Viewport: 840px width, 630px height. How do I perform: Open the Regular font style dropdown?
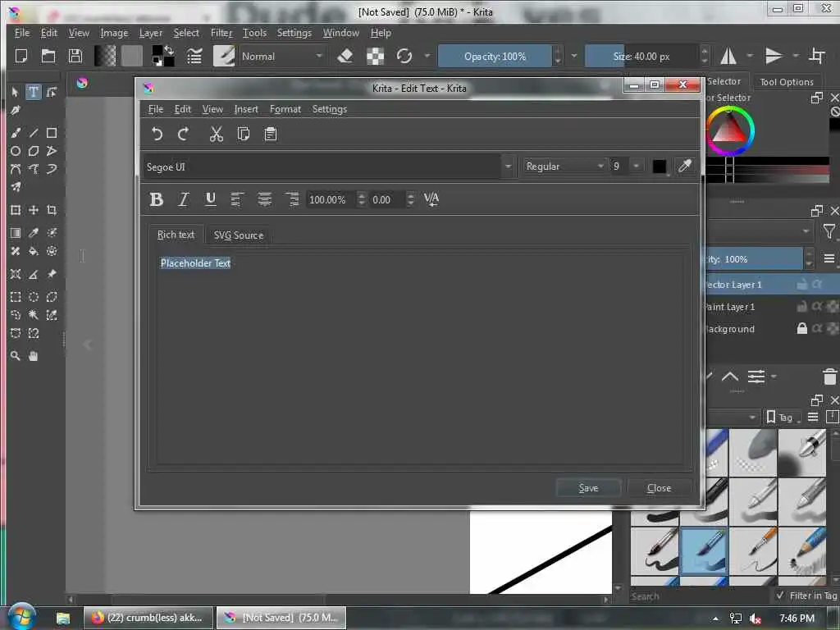[x=565, y=167]
